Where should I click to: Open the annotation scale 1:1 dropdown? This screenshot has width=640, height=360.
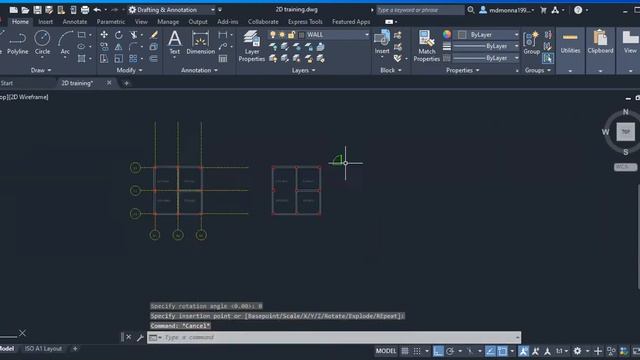(x=562, y=351)
